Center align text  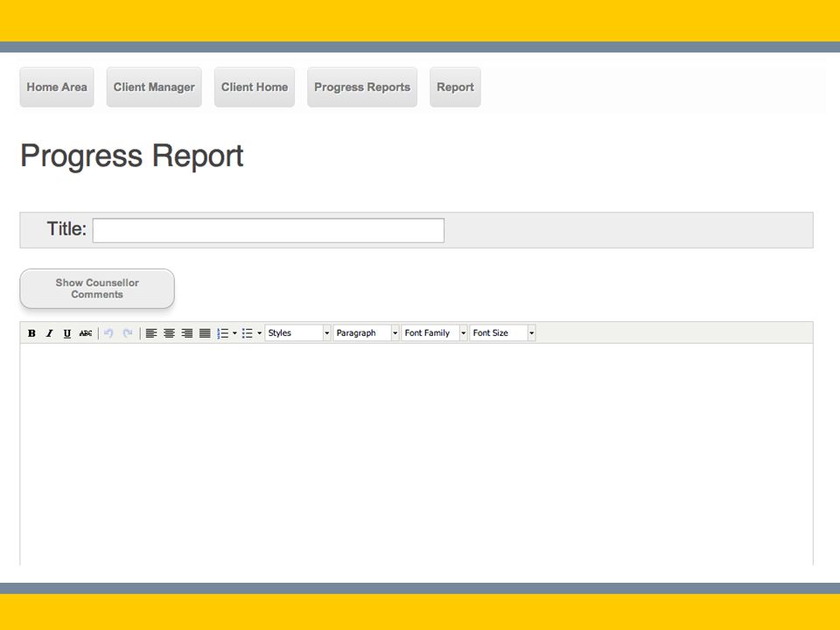pyautogui.click(x=169, y=333)
